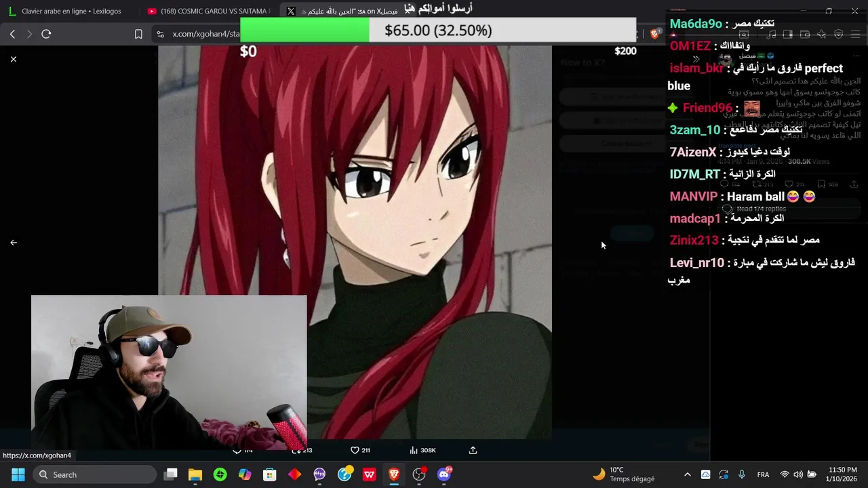Image resolution: width=868 pixels, height=488 pixels.
Task: Click the browser forward arrow
Action: point(29,34)
